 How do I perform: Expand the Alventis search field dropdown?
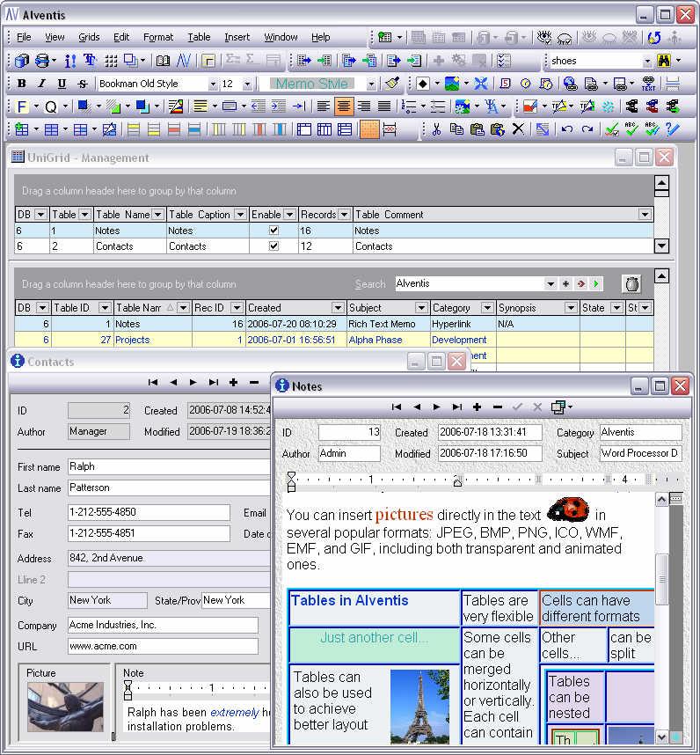click(551, 283)
